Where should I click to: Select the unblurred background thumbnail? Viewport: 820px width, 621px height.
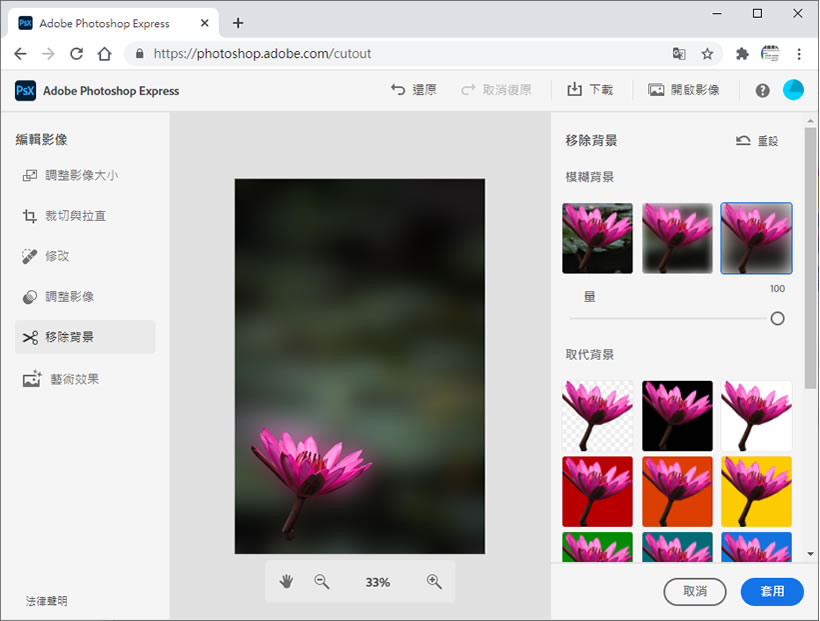tap(597, 238)
